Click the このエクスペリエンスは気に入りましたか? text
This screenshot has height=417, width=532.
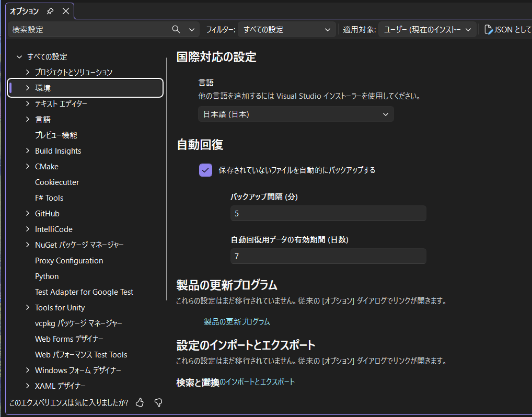point(69,403)
